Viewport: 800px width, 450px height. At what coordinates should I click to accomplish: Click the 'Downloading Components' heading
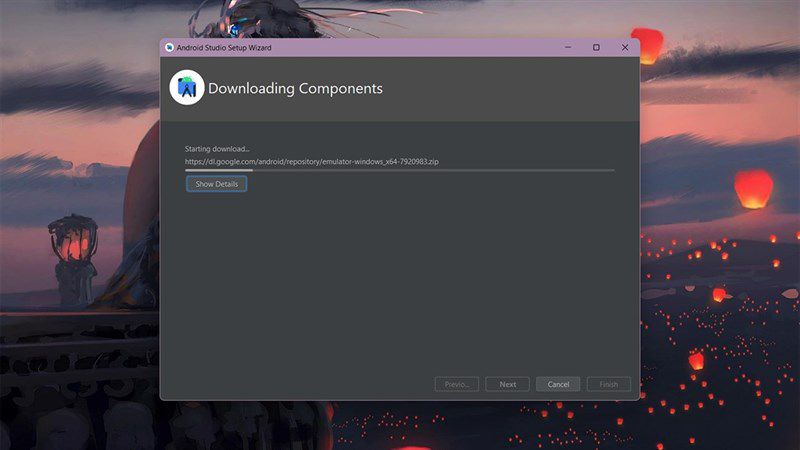(295, 88)
